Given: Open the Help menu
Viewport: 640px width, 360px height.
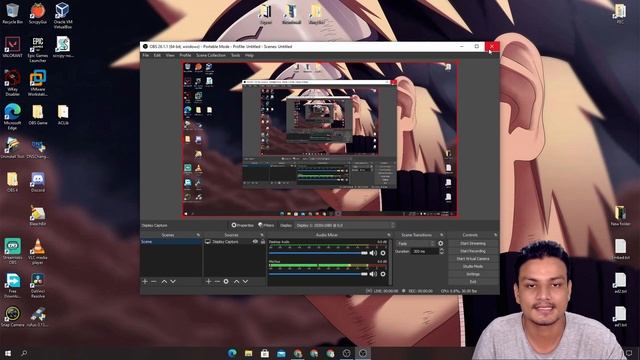Looking at the screenshot, I should click(249, 55).
